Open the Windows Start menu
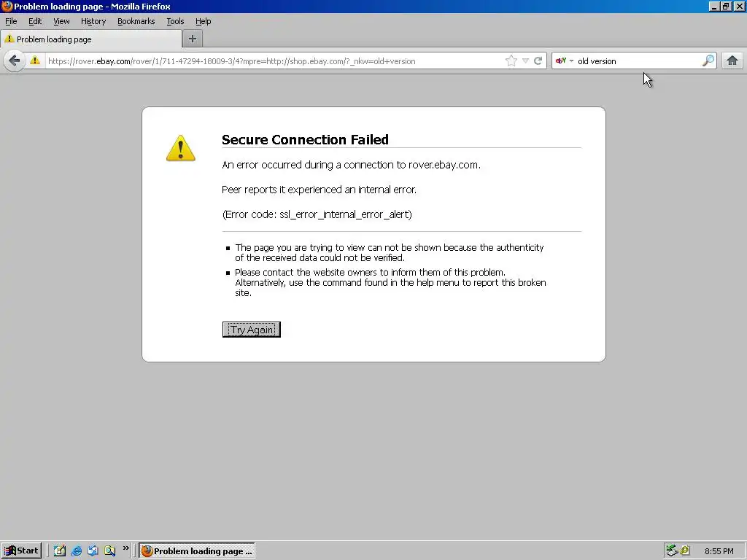 pos(21,551)
